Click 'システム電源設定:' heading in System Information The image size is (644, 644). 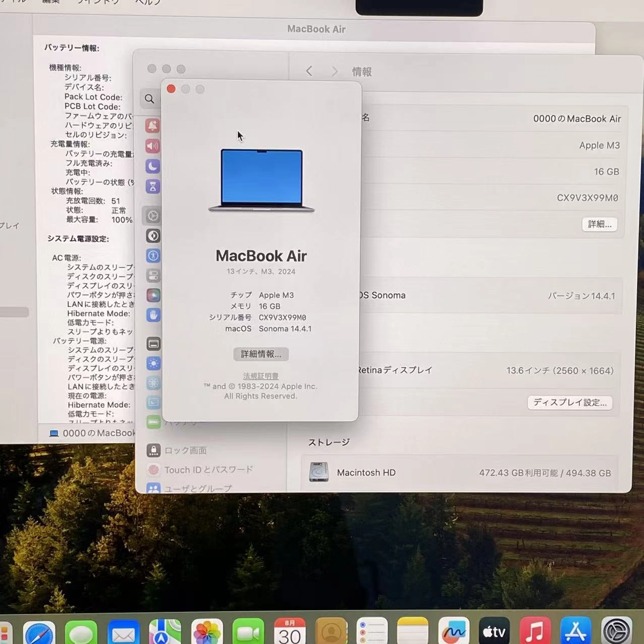pos(78,239)
